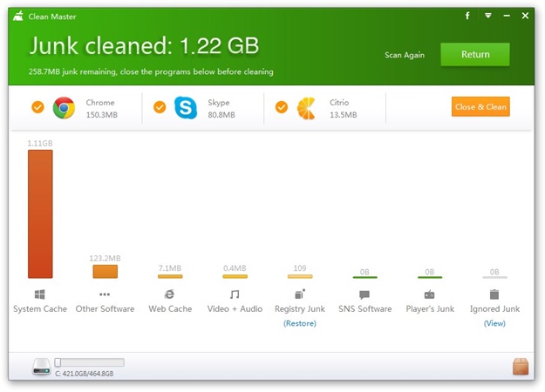Click the System Cache label

[x=40, y=308]
